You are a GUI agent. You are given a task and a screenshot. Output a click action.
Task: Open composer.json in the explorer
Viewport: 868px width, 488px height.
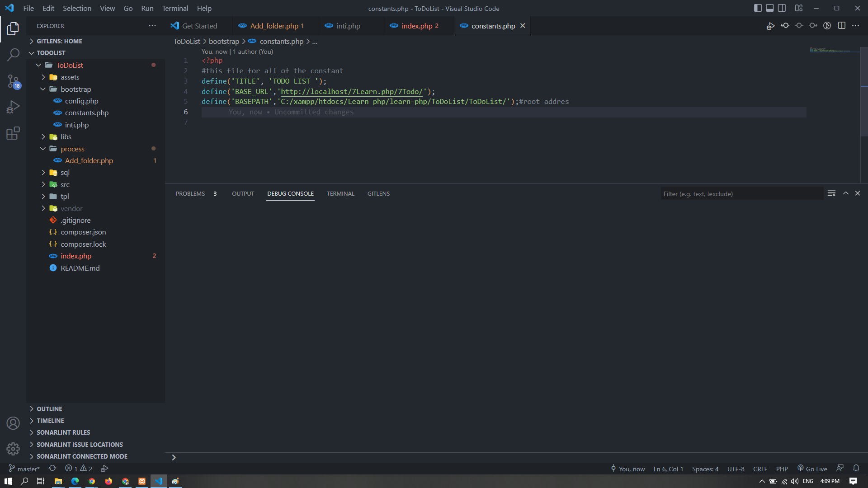95,232
